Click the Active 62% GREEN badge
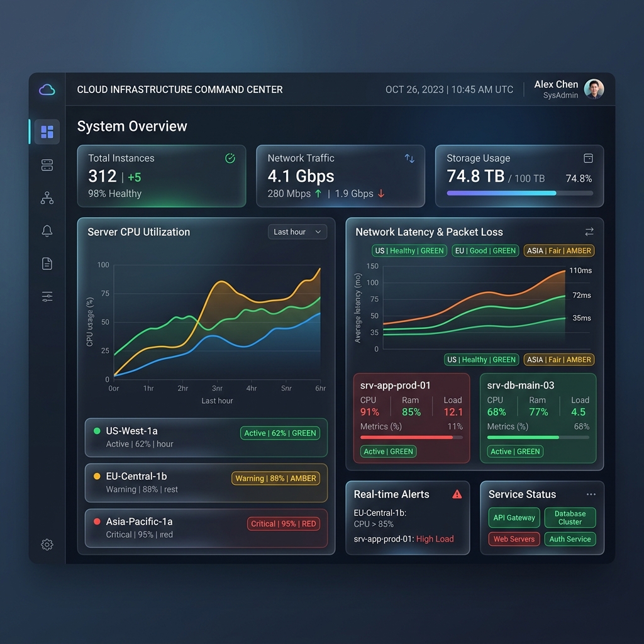644x644 pixels. tap(280, 433)
